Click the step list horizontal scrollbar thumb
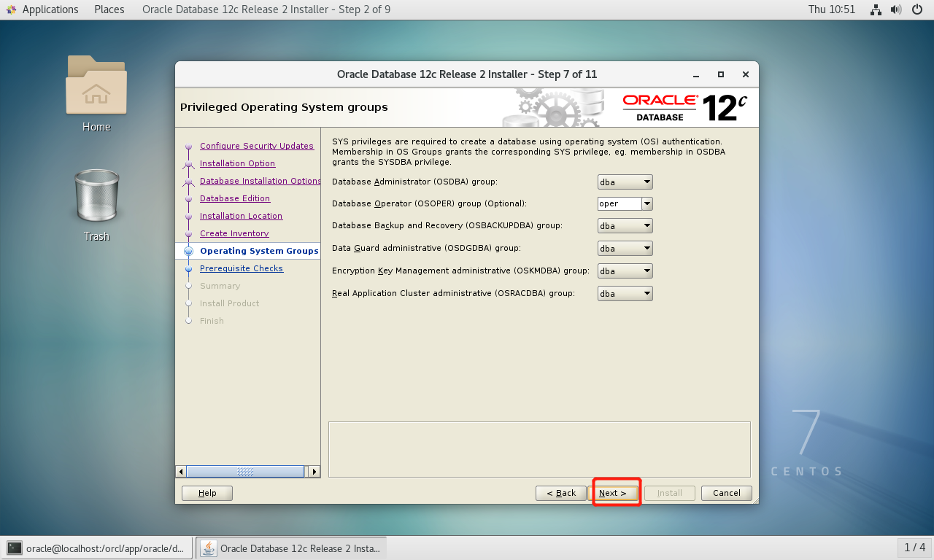 tap(246, 472)
